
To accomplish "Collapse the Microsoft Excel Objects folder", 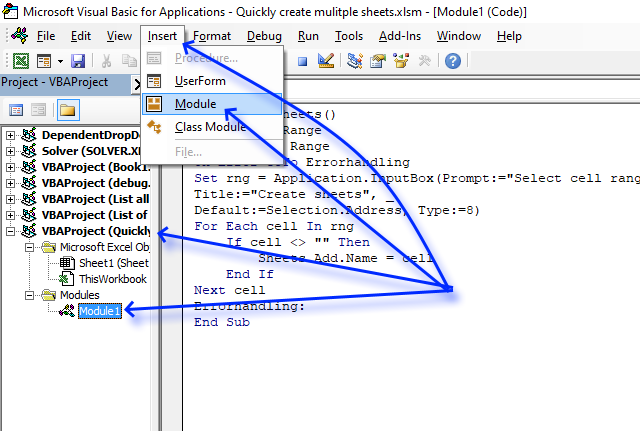I will 29,247.
